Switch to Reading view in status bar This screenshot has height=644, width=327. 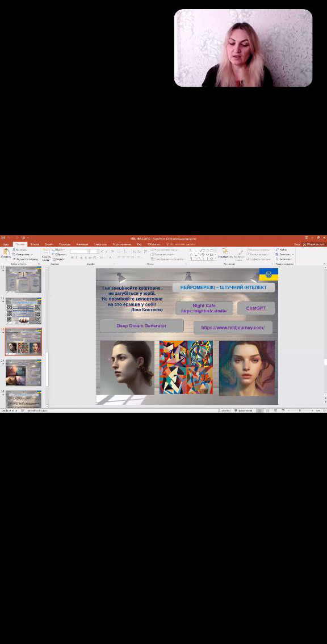[x=275, y=410]
